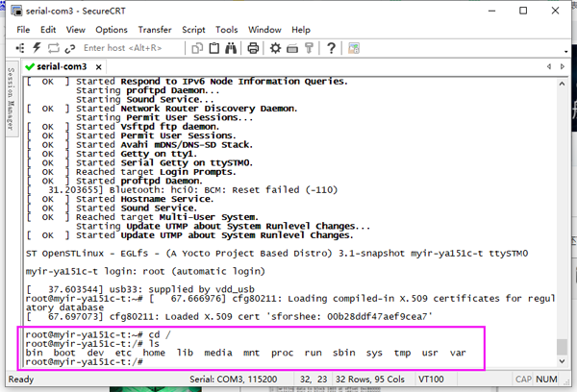Click the Copy toolbar icon

point(197,48)
